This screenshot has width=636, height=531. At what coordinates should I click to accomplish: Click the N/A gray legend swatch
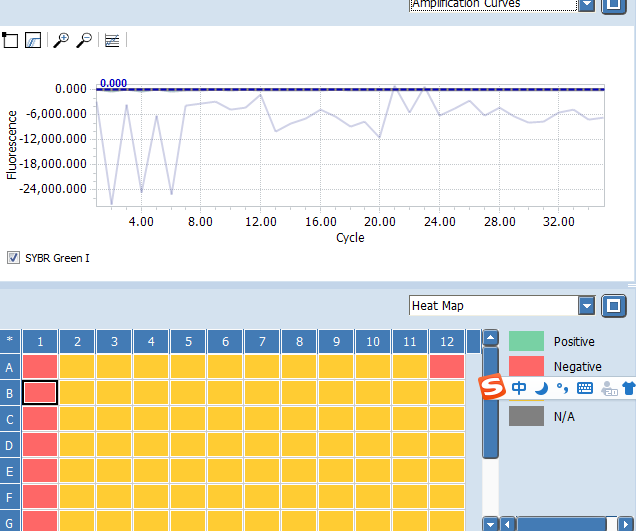(x=526, y=416)
